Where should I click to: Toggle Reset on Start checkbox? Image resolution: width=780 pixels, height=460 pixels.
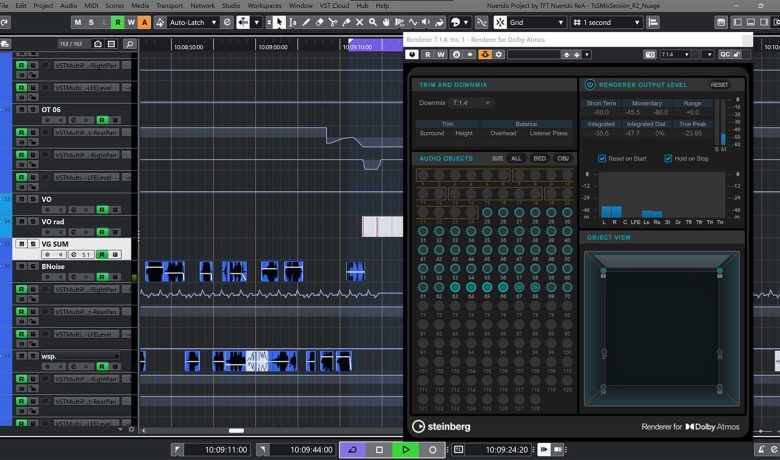602,159
